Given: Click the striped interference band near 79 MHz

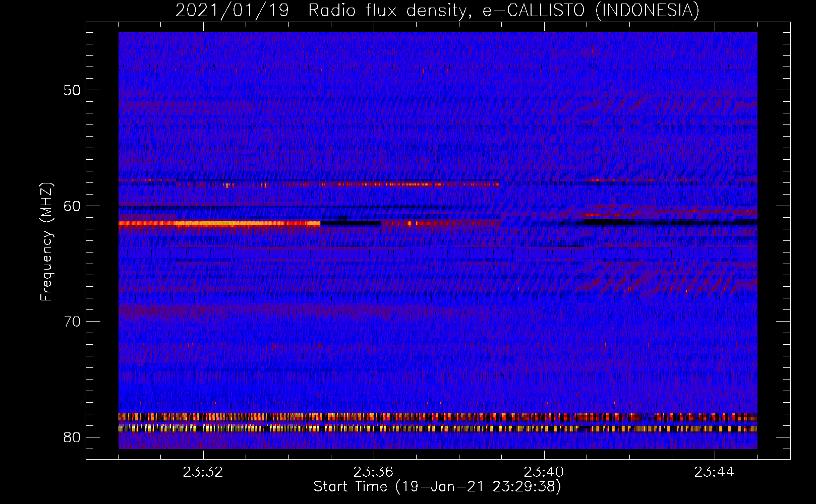Looking at the screenshot, I should [438, 428].
